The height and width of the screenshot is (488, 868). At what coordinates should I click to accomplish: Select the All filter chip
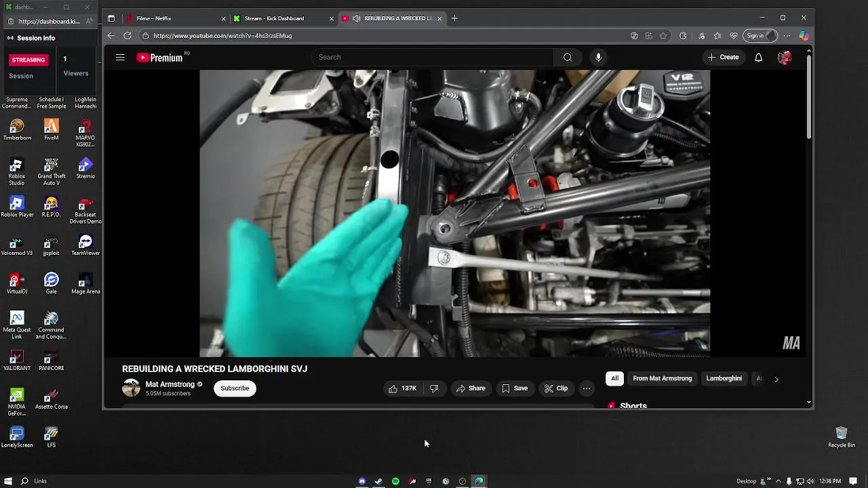pos(614,378)
